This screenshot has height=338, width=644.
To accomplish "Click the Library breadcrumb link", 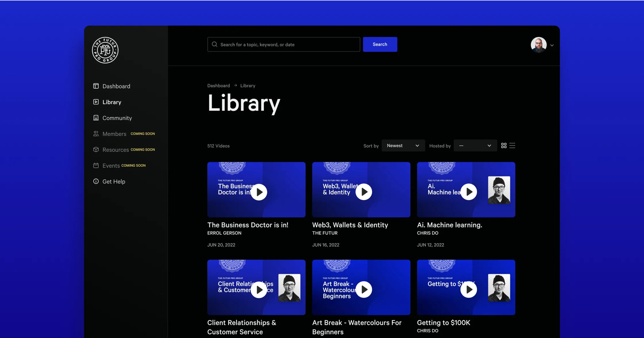I will 248,86.
